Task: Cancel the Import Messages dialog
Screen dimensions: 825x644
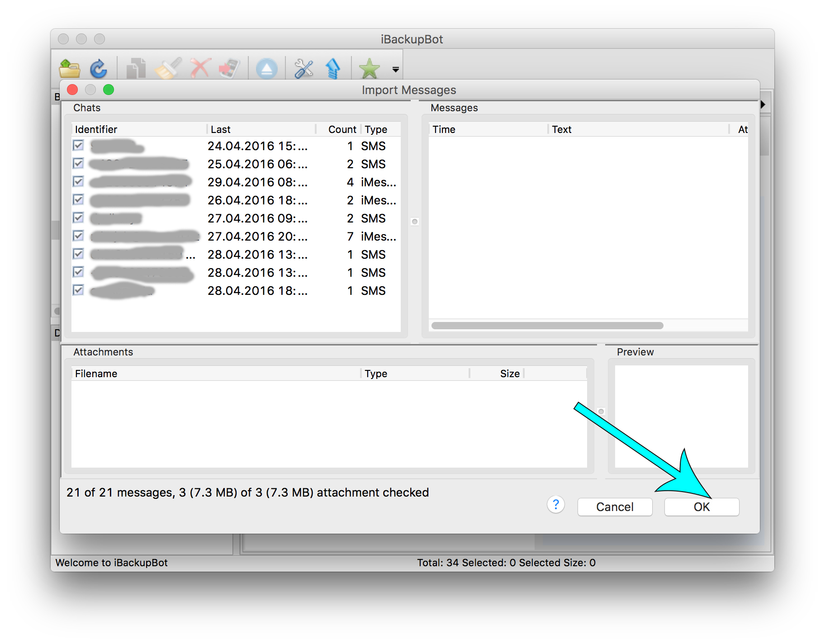Action: 615,507
